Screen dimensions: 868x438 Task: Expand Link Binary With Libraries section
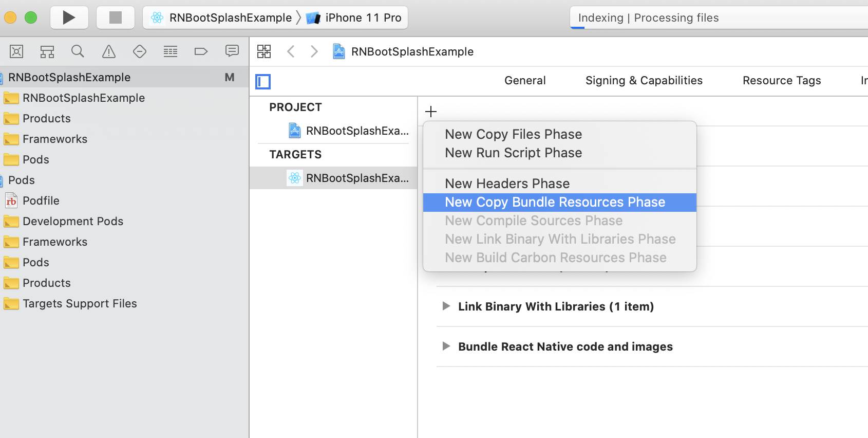446,306
